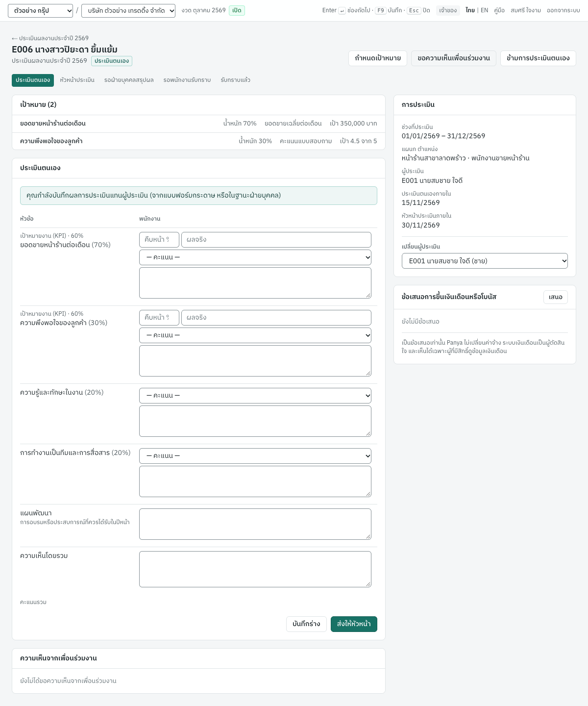Click user name สมศรี ใจงาม
This screenshot has height=706, width=588.
click(x=526, y=10)
